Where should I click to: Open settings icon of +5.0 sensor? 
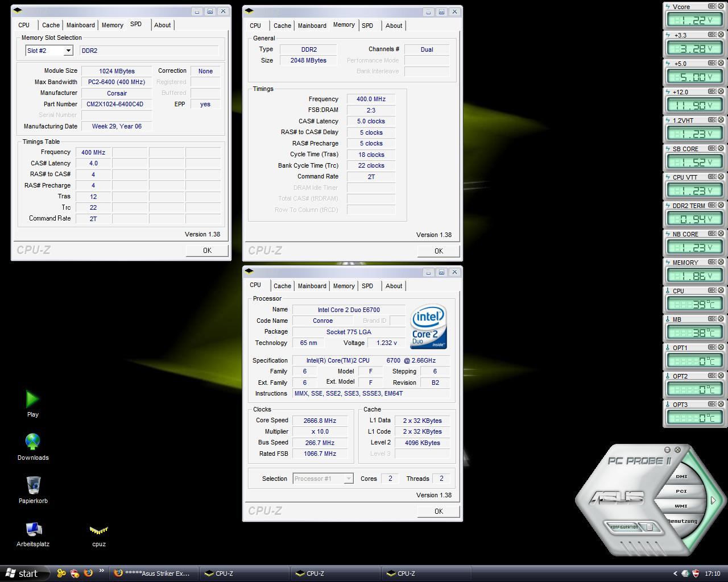[712, 63]
